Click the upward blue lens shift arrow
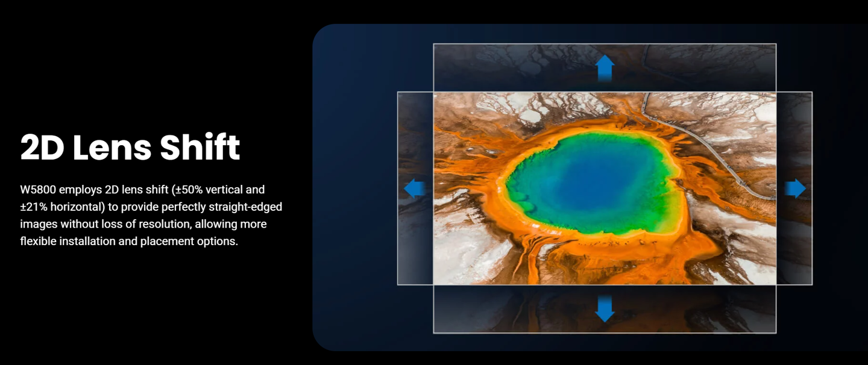The image size is (868, 365). click(605, 68)
